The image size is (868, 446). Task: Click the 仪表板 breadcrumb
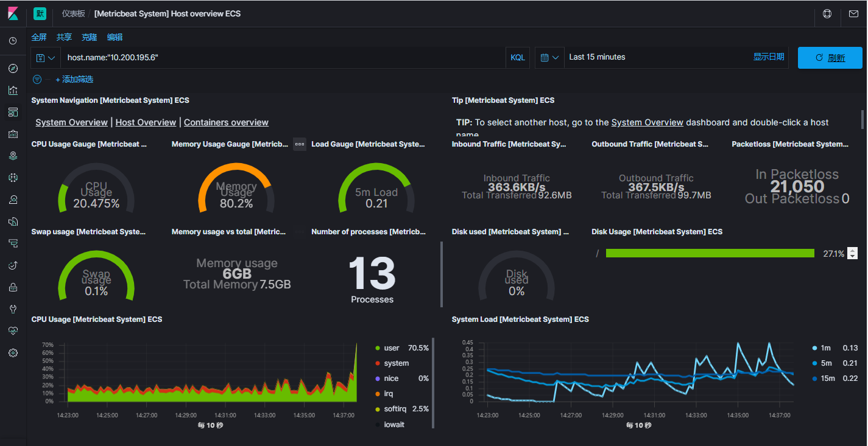73,13
